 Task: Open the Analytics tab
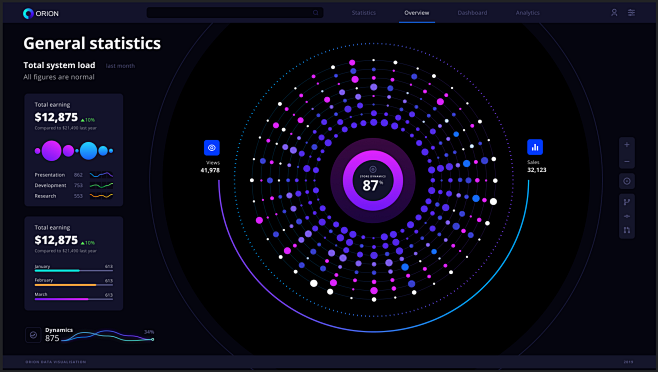tap(527, 13)
